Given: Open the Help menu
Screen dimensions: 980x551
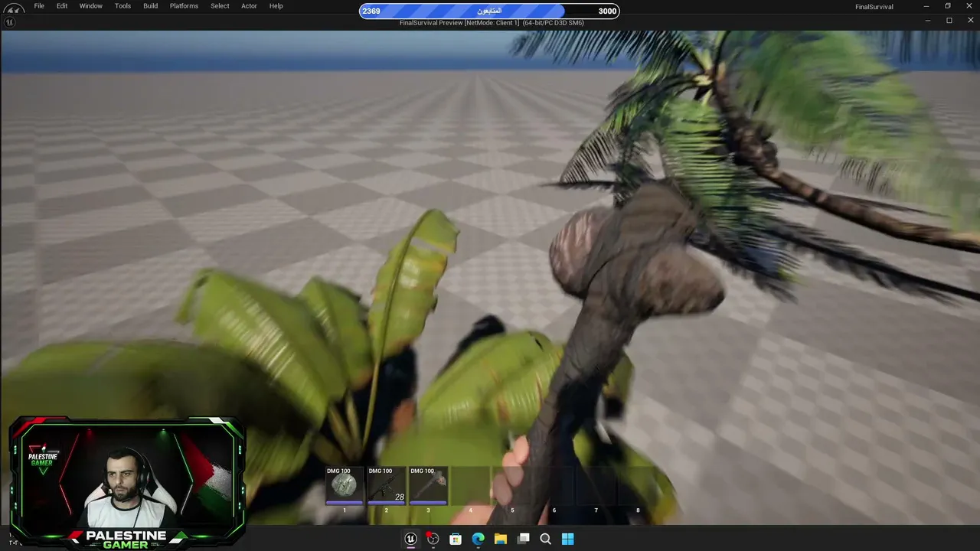Looking at the screenshot, I should point(276,6).
